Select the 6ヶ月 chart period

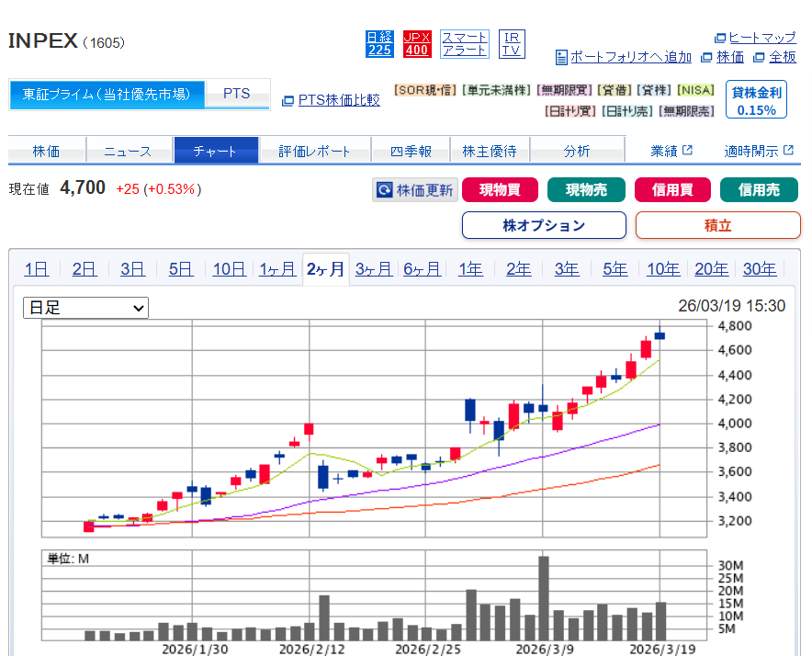pos(422,269)
